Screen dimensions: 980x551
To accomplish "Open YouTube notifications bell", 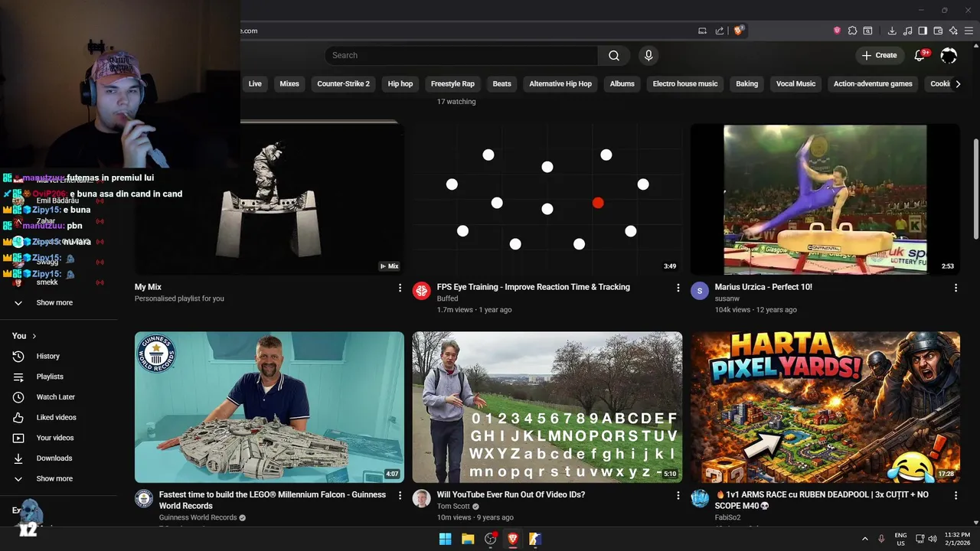I will [x=920, y=55].
